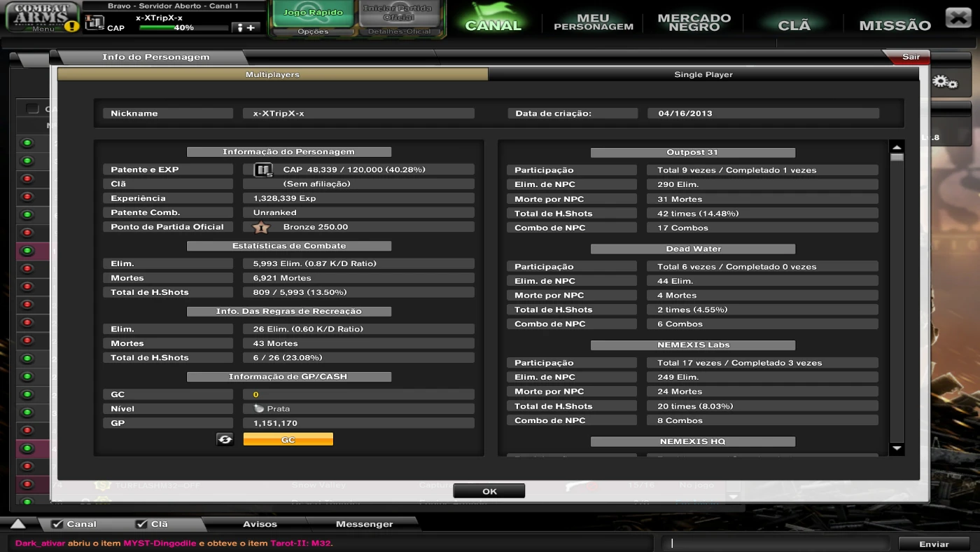Switch to the Single Player tab
This screenshot has width=980, height=552.
703,74
